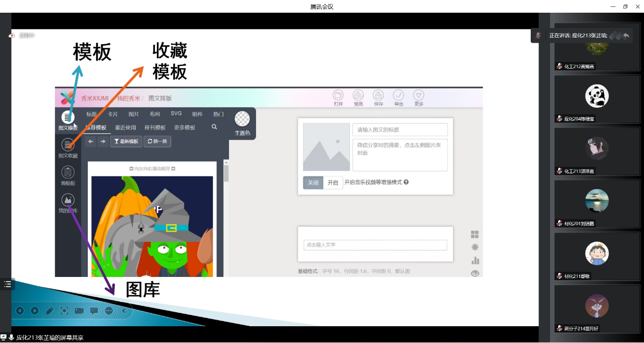Viewport: 644px width, 343px height.
Task: Open the 剪贴板 clipboard panel
Action: (68, 173)
